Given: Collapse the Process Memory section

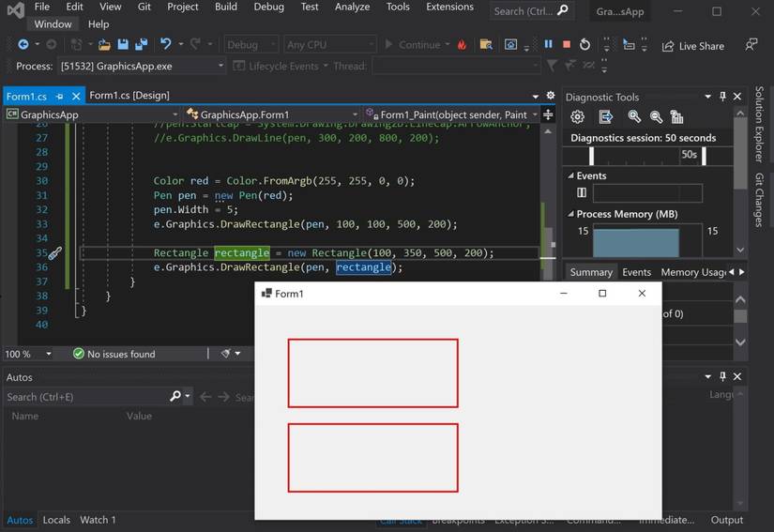Looking at the screenshot, I should (570, 214).
